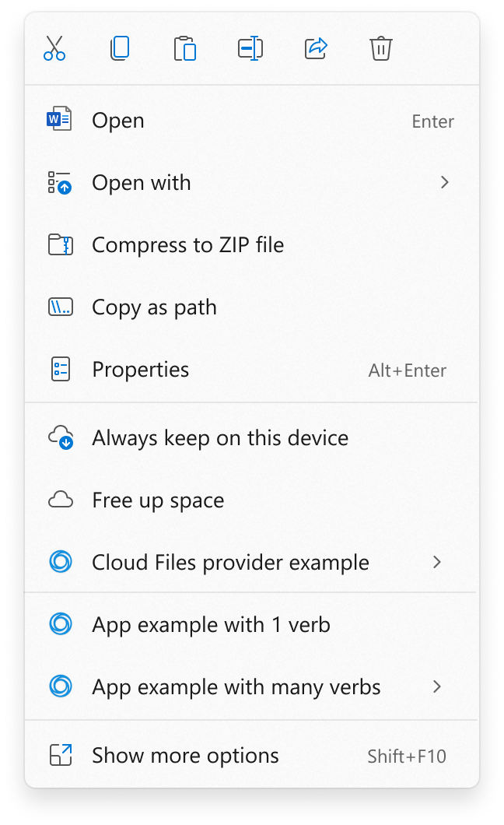
Task: Click the Paste clipboard icon
Action: point(185,48)
